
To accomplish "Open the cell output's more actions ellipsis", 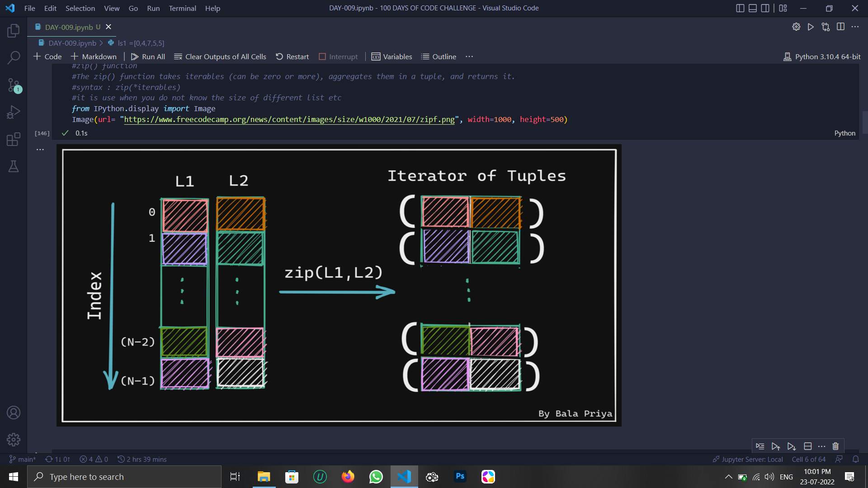I will point(40,149).
